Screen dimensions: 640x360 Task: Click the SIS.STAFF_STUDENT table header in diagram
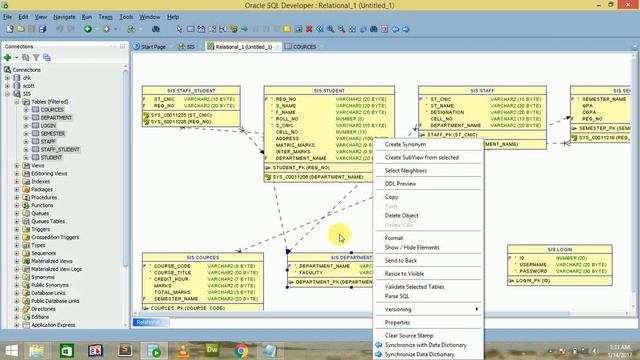[191, 90]
